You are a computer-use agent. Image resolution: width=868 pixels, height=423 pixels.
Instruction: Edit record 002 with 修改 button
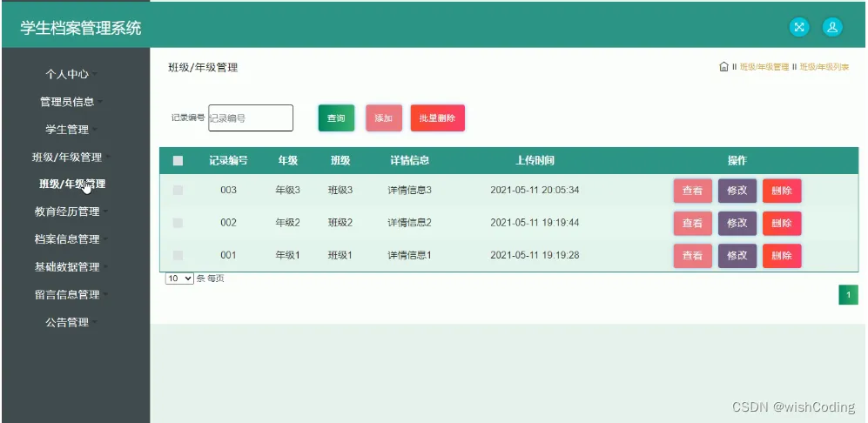point(737,223)
